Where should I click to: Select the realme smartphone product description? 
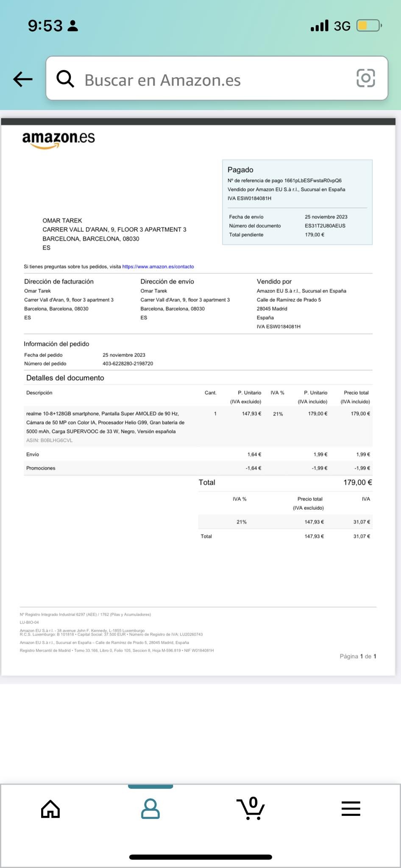105,423
